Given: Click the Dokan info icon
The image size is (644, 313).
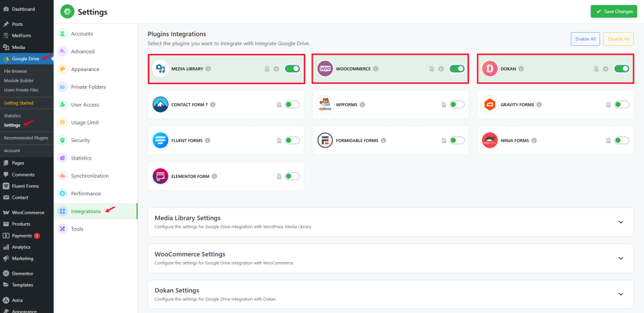Looking at the screenshot, I should 521,69.
